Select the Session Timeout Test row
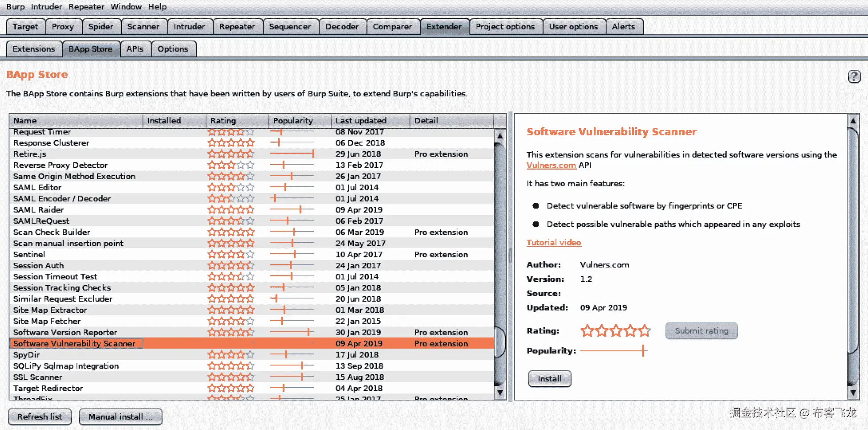 [251, 277]
